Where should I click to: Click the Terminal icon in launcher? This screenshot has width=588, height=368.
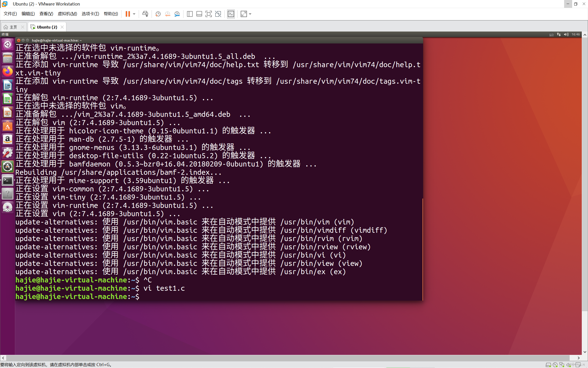click(x=8, y=180)
